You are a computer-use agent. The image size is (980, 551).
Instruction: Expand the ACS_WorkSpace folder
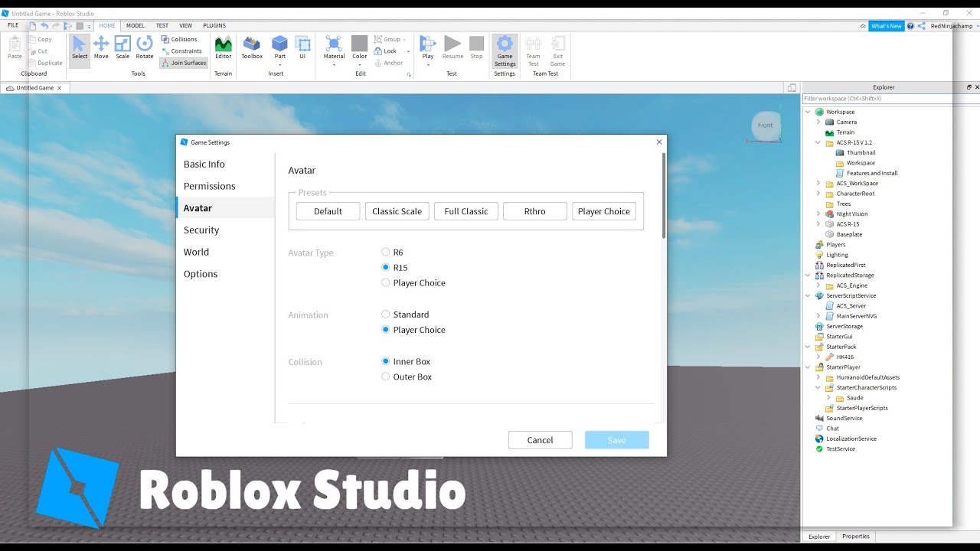pos(818,183)
